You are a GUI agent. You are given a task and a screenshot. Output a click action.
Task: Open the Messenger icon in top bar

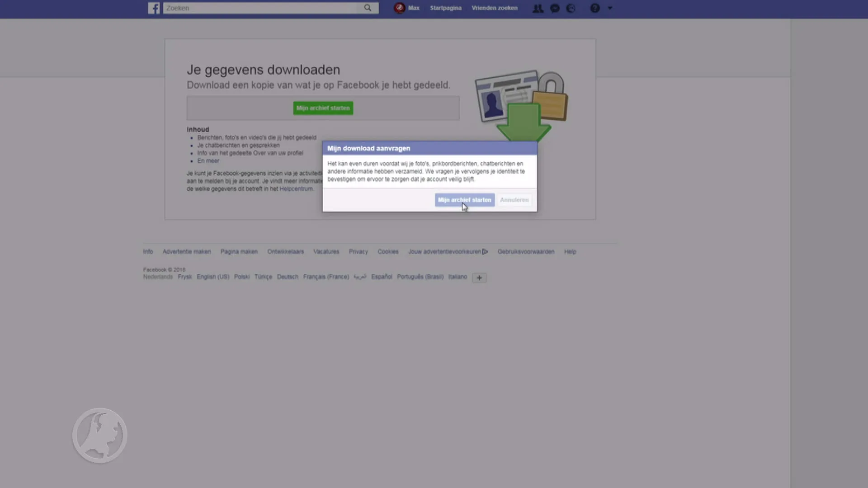pos(555,8)
